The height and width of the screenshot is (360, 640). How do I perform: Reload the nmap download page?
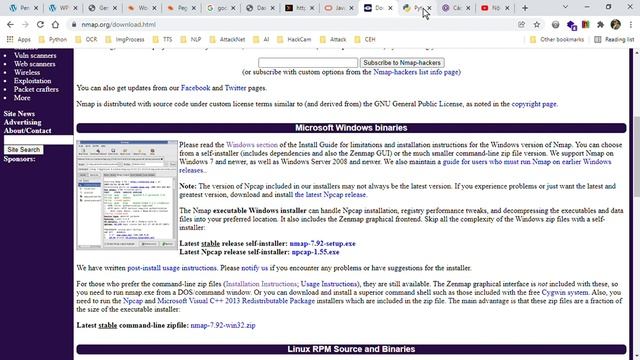(x=40, y=24)
